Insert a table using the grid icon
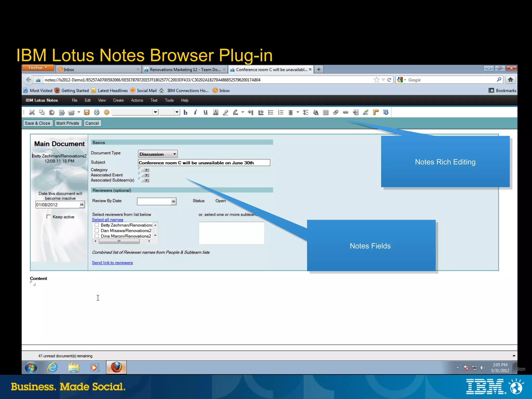Image resolution: width=532 pixels, height=399 pixels. click(325, 112)
